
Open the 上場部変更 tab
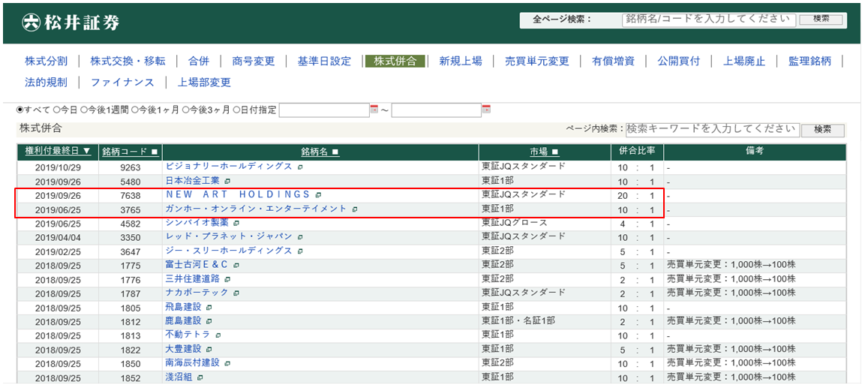click(204, 83)
